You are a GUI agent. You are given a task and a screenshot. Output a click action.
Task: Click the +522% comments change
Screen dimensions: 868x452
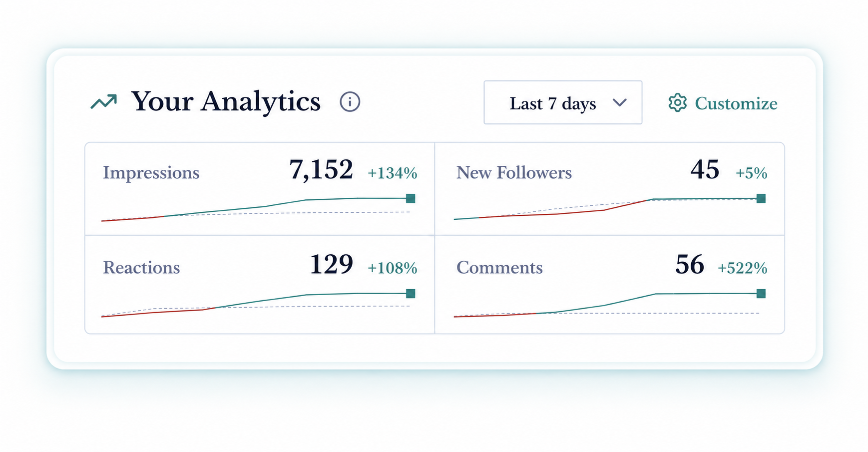tap(743, 268)
